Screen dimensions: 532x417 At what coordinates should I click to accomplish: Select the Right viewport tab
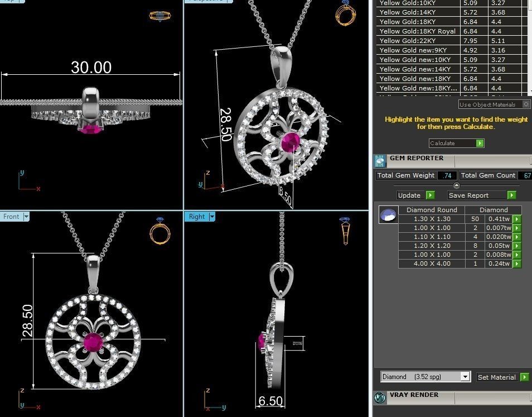[197, 216]
